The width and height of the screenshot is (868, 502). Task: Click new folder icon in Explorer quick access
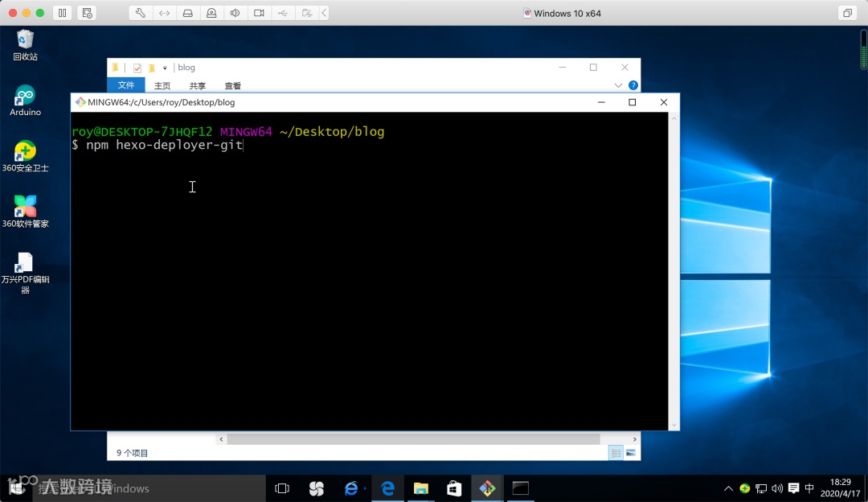[152, 68]
